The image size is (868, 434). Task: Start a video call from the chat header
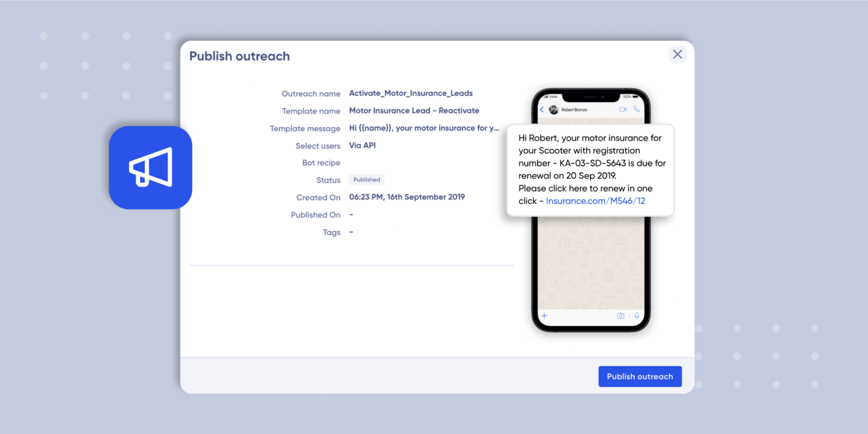coord(623,109)
